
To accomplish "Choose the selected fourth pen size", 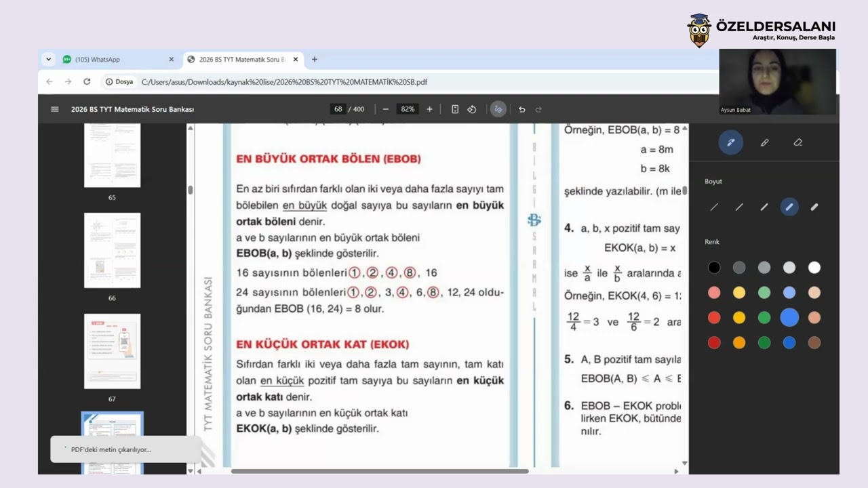I will click(789, 207).
